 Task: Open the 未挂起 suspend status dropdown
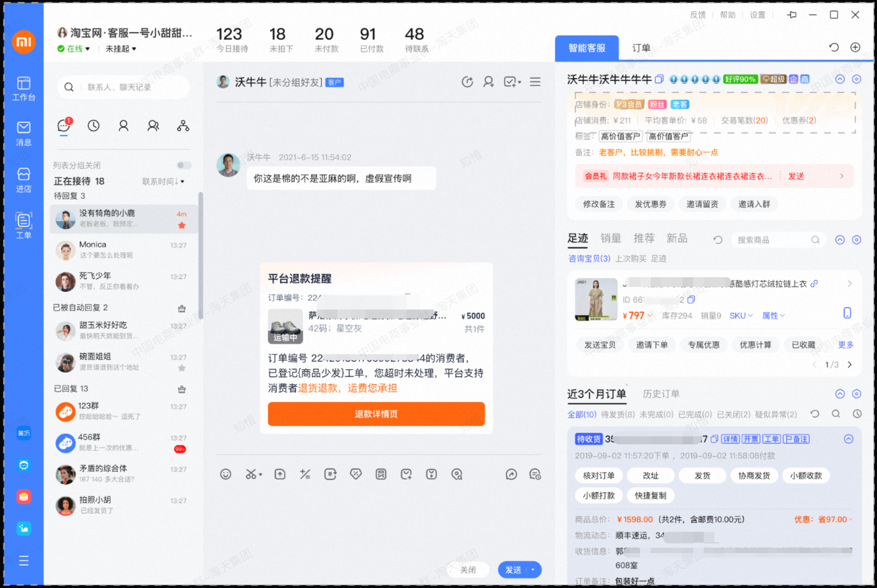point(121,49)
